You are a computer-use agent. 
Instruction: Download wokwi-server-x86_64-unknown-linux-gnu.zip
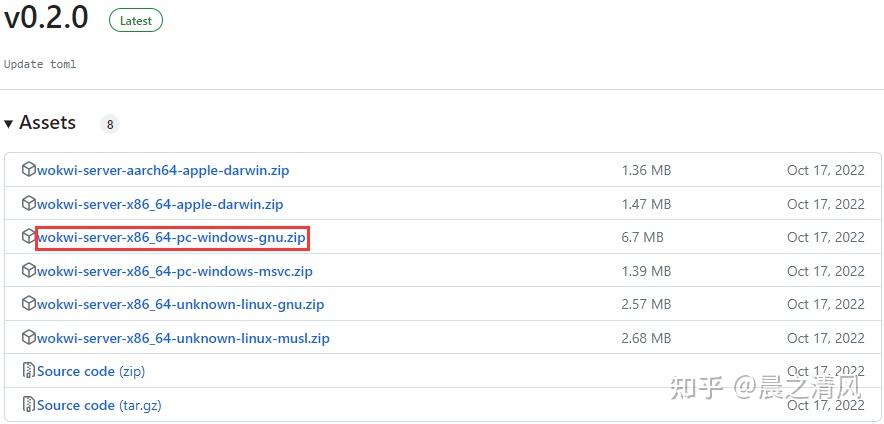coord(180,305)
